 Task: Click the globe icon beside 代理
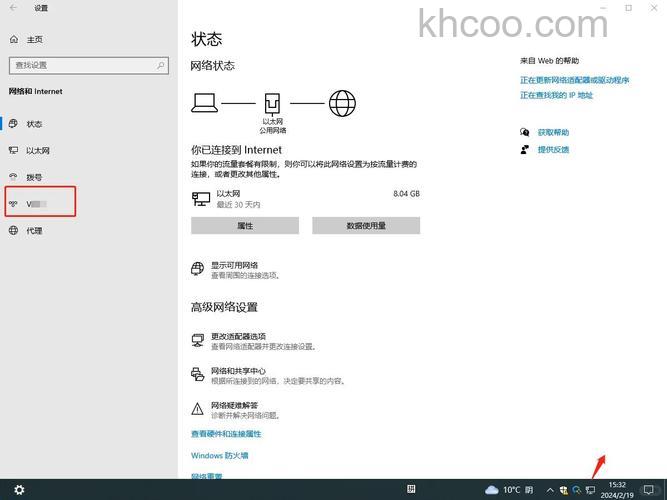click(14, 231)
